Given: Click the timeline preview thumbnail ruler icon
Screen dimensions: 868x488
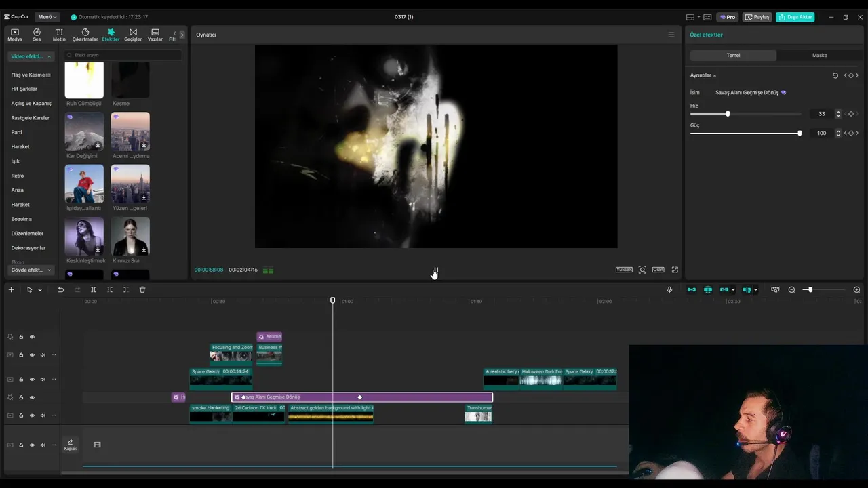Looking at the screenshot, I should (775, 289).
